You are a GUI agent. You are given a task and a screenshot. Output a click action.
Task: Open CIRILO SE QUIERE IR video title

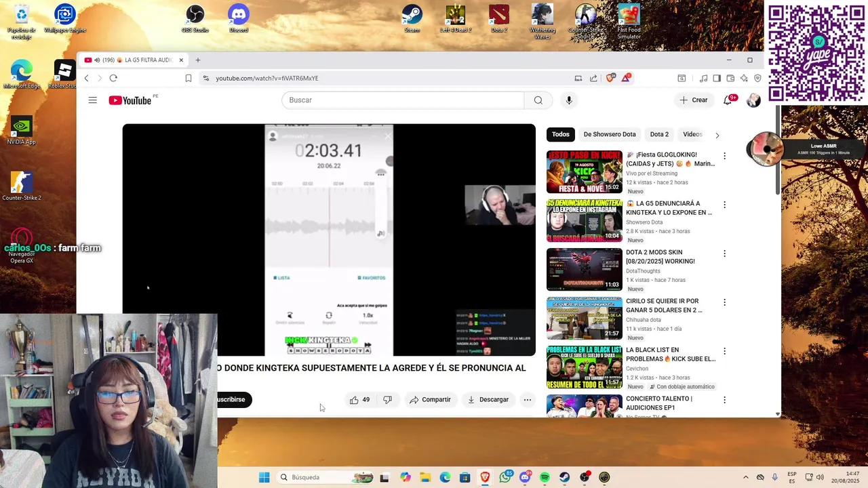665,306
